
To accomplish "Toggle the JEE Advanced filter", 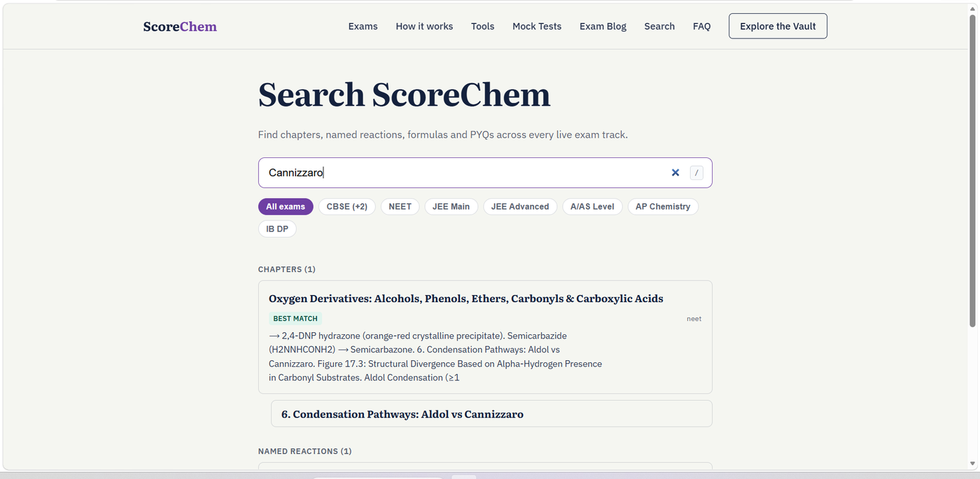I will (x=520, y=206).
